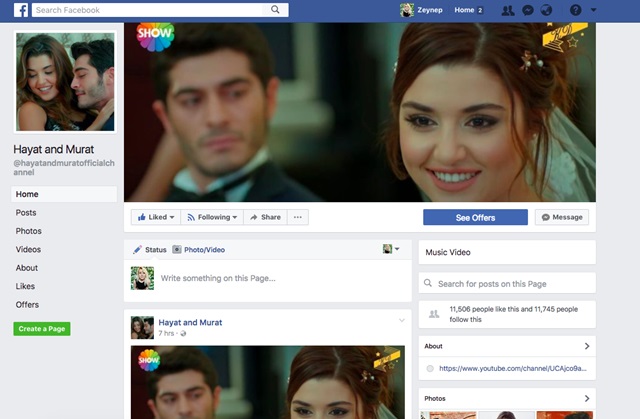Viewport: 640px width, 419px height.
Task: Open the three-dots more options button
Action: (x=298, y=217)
